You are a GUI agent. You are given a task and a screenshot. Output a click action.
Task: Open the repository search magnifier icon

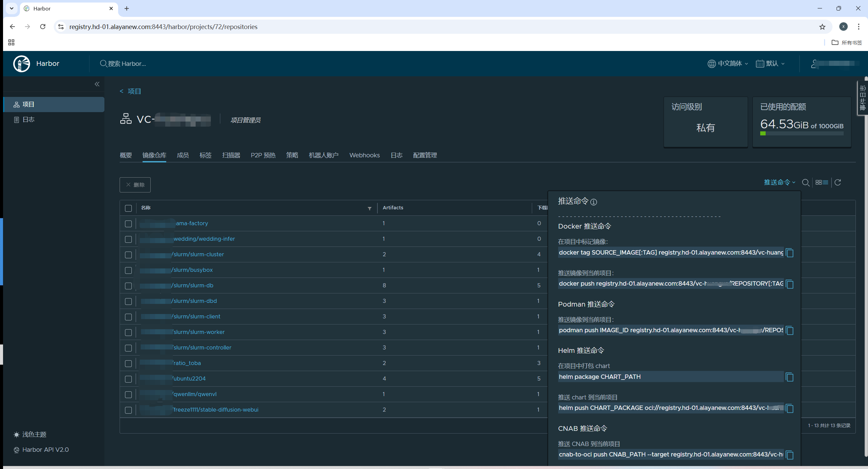coord(805,183)
